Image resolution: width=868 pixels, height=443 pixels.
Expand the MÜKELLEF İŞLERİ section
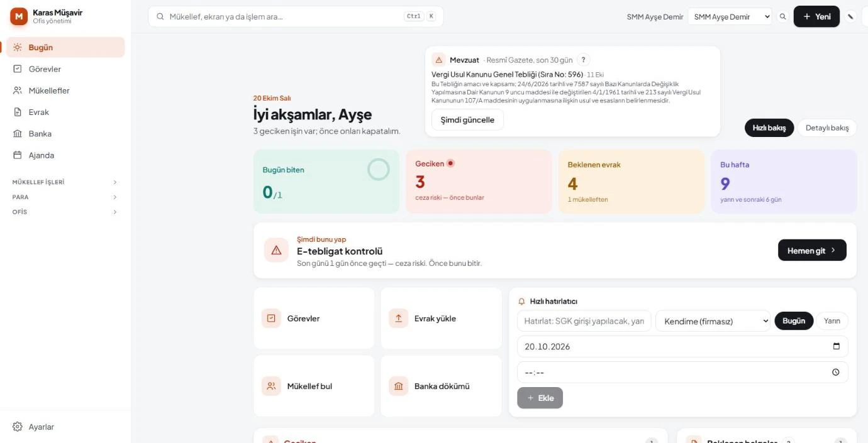(65, 182)
